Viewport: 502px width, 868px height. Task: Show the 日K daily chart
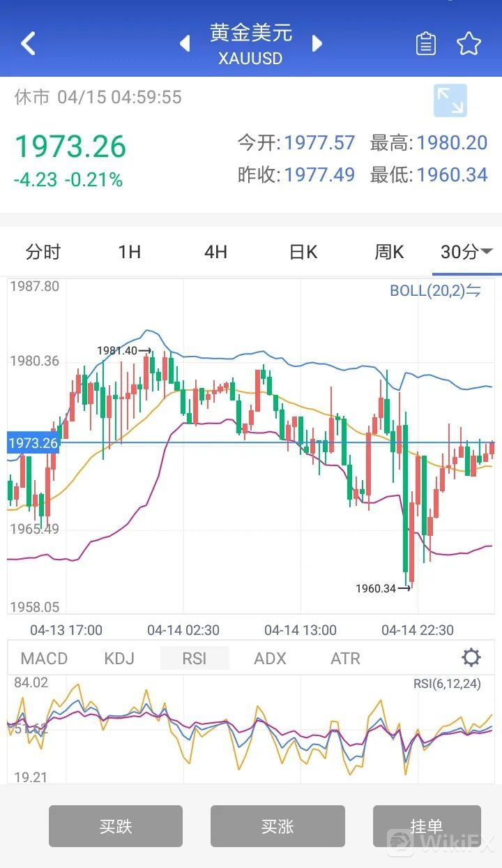(x=303, y=252)
